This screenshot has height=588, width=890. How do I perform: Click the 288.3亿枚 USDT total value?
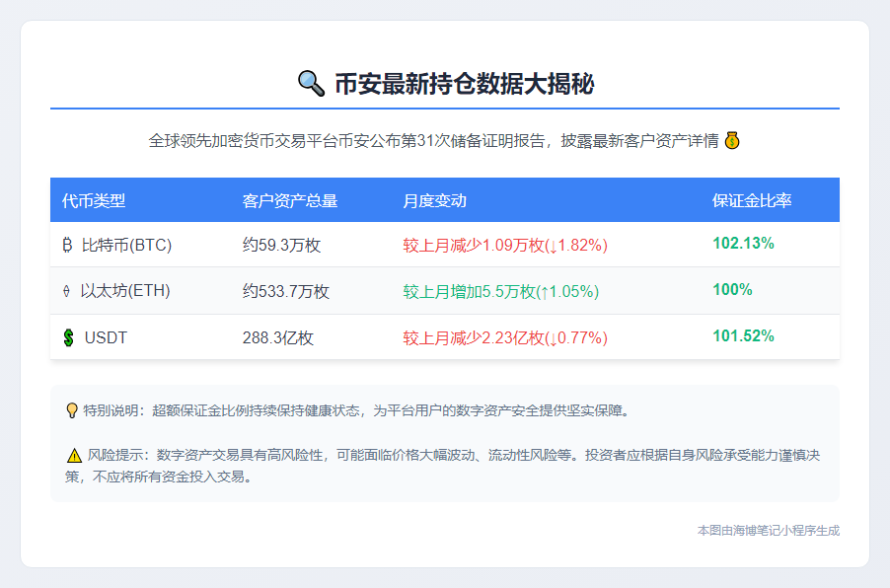click(277, 337)
